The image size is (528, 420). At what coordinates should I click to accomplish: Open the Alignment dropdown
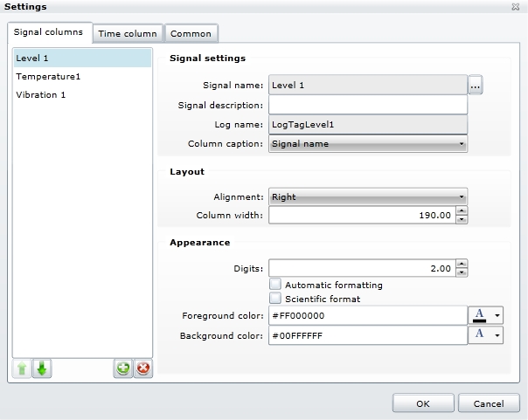pos(368,196)
